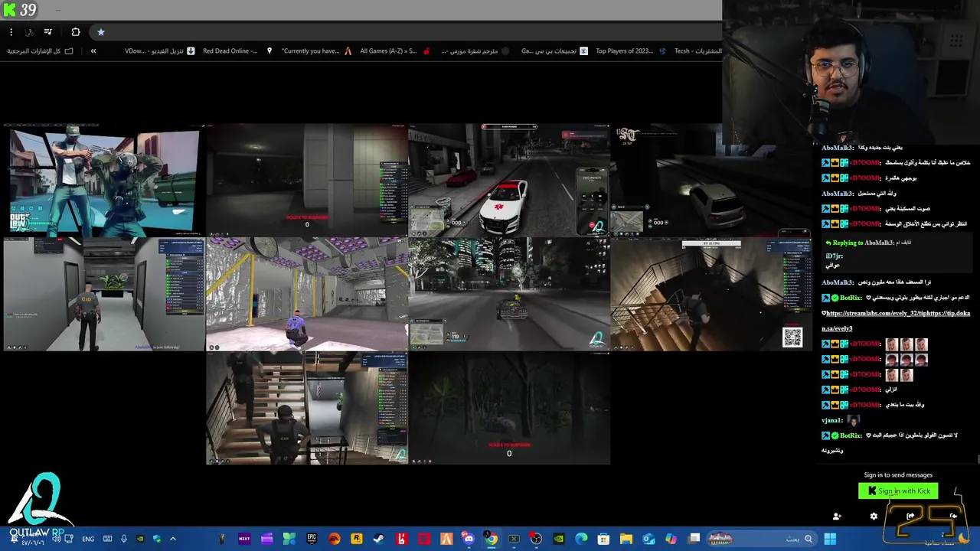980x551 pixels.
Task: Open the NVIDIA app on the taskbar
Action: 558,539
